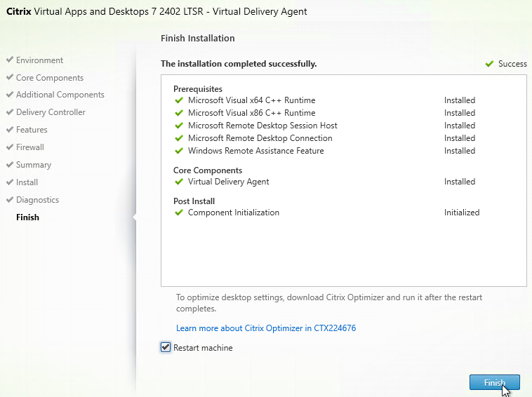This screenshot has height=397, width=532.
Task: Click checkmark icon beside Summary
Action: coord(10,164)
